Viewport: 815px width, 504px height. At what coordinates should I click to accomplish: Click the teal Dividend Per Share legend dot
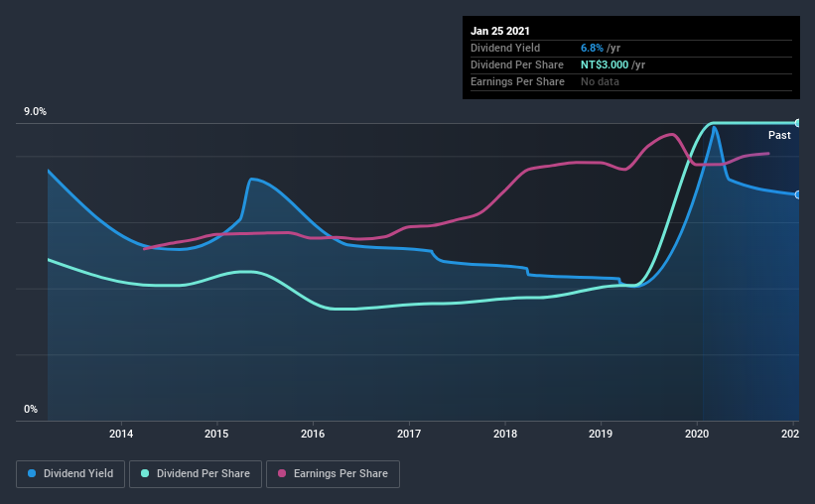point(145,473)
